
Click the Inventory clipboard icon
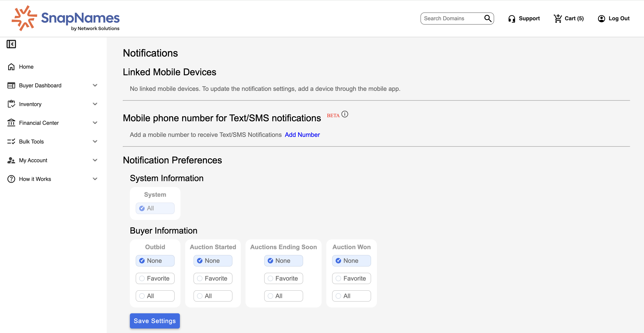11,104
